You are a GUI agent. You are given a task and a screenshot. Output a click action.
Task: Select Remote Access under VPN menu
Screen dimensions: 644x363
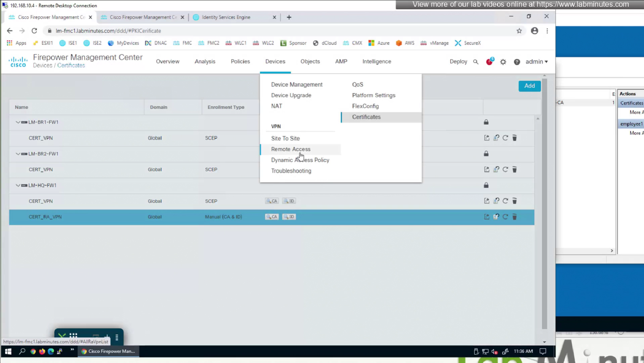(290, 149)
